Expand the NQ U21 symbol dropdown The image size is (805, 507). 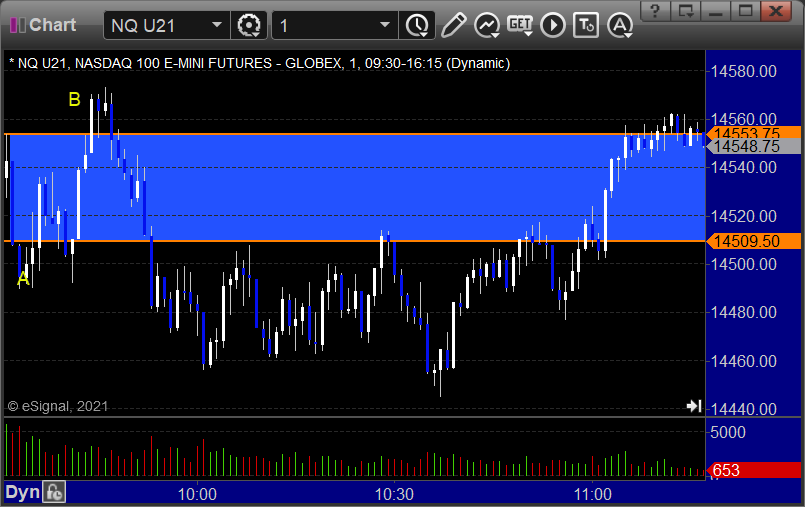tap(217, 25)
